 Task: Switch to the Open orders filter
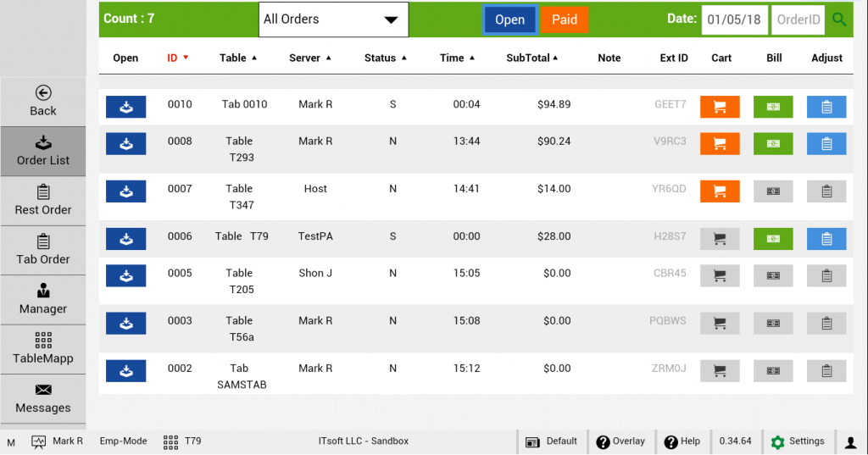tap(509, 19)
